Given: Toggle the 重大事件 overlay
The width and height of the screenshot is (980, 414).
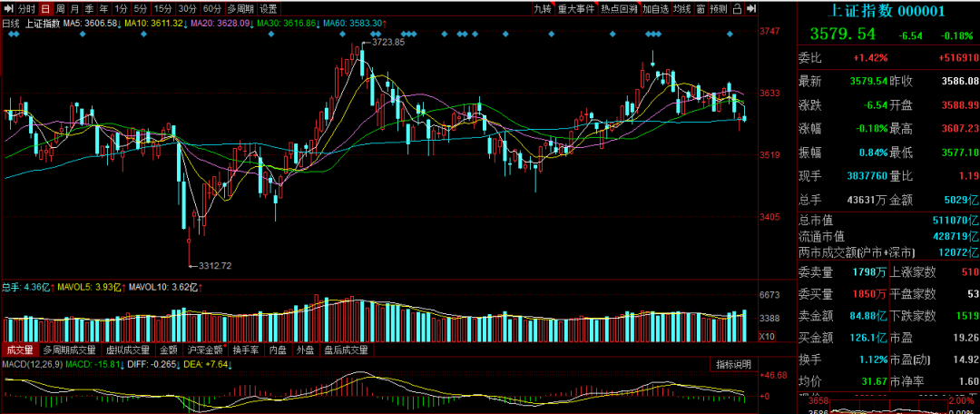Looking at the screenshot, I should pos(576,9).
